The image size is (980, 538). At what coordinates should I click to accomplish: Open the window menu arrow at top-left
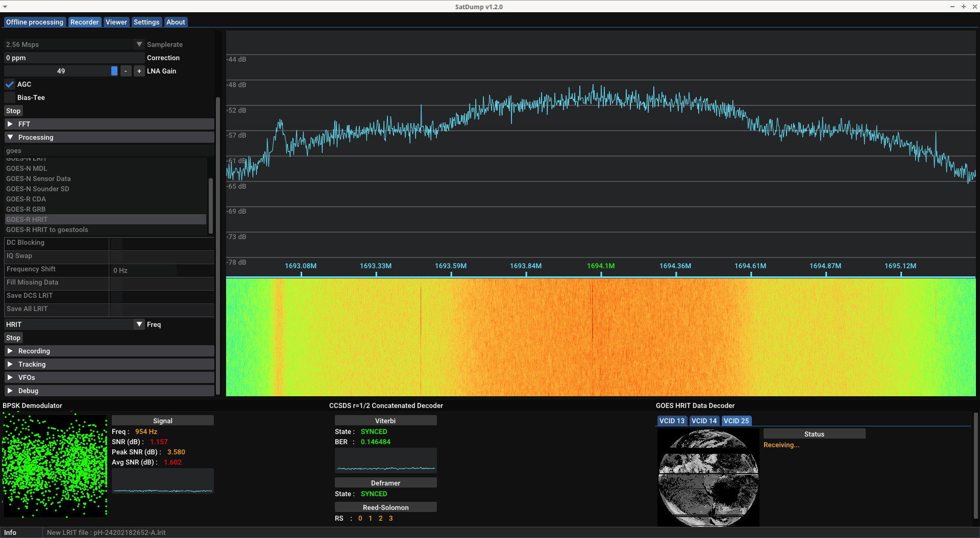pos(5,7)
